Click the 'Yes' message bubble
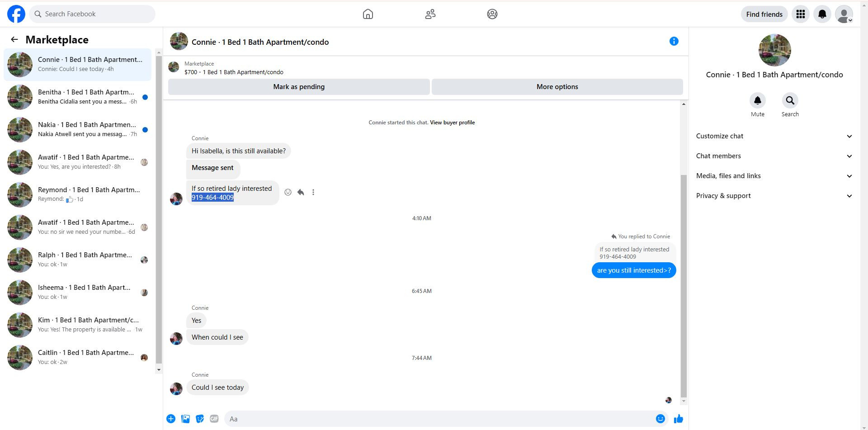This screenshot has width=868, height=430. click(x=196, y=321)
